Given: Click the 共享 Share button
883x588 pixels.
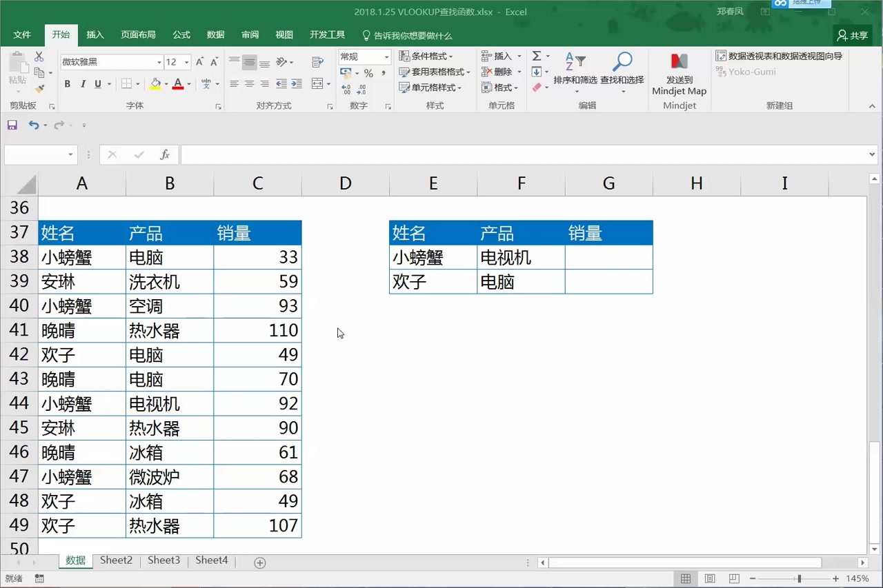Looking at the screenshot, I should point(852,35).
